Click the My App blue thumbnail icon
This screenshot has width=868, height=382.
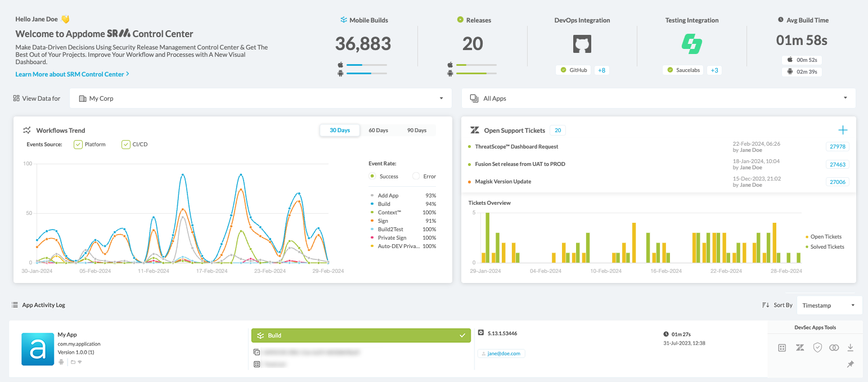38,349
